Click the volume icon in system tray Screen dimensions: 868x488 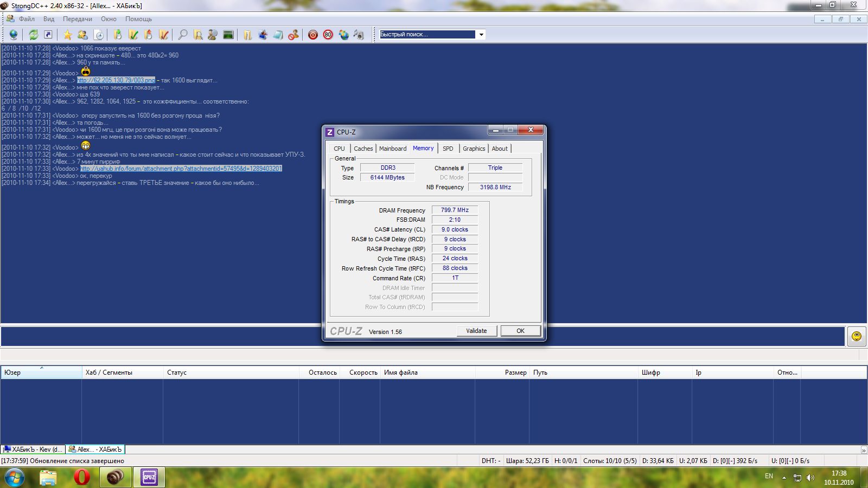(x=810, y=478)
